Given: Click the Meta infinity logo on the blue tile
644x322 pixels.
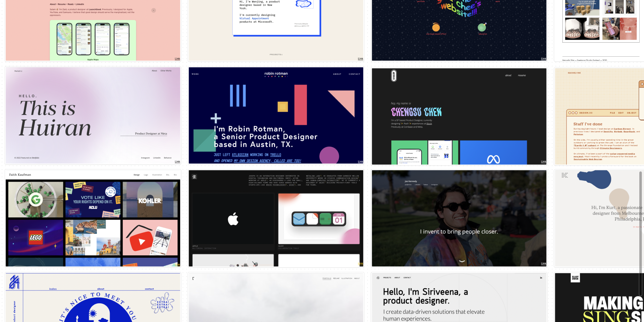Looking at the screenshot, I should click(493, 159).
